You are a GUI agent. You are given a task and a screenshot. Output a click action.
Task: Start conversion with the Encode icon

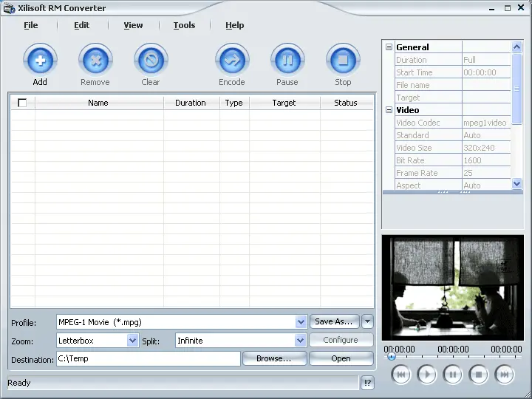(x=232, y=59)
